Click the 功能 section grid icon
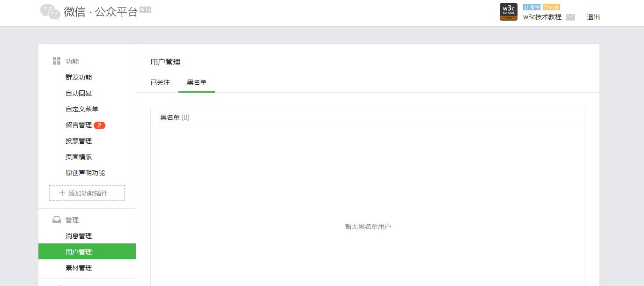Viewport: 644px width, 286px height. [56, 61]
